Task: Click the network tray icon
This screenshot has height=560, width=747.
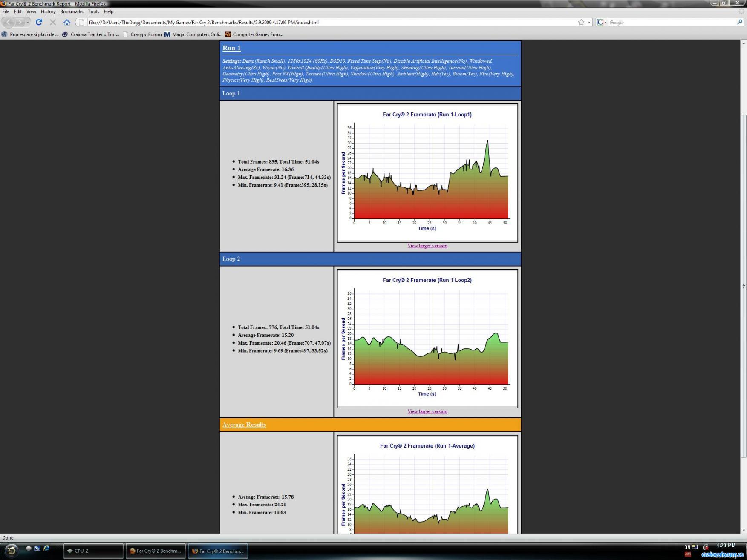Action: click(706, 547)
